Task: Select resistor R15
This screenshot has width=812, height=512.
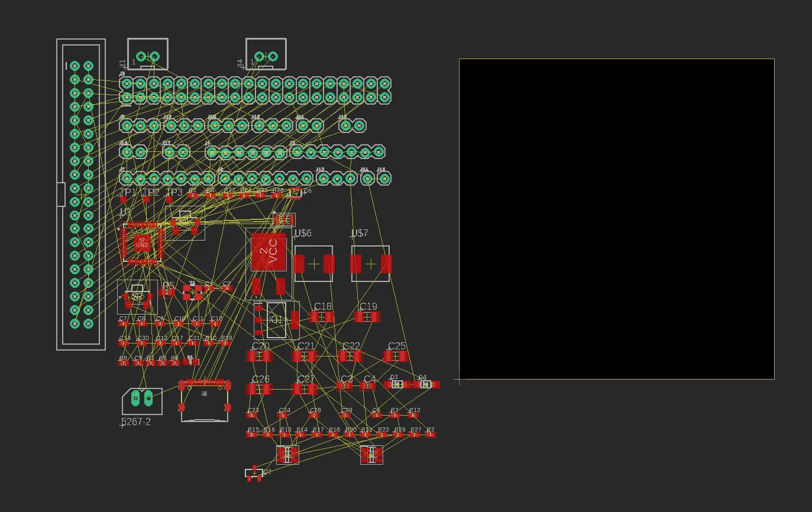Action: (x=253, y=435)
